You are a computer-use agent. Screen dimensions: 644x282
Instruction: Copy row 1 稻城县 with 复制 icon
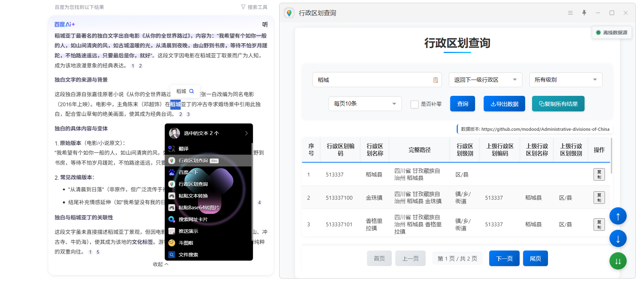tap(599, 174)
